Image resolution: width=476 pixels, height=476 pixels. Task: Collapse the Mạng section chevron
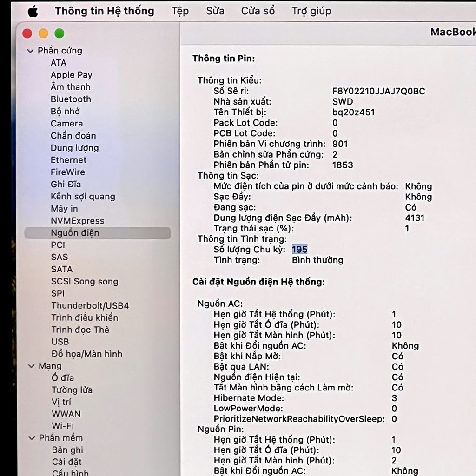(x=31, y=366)
